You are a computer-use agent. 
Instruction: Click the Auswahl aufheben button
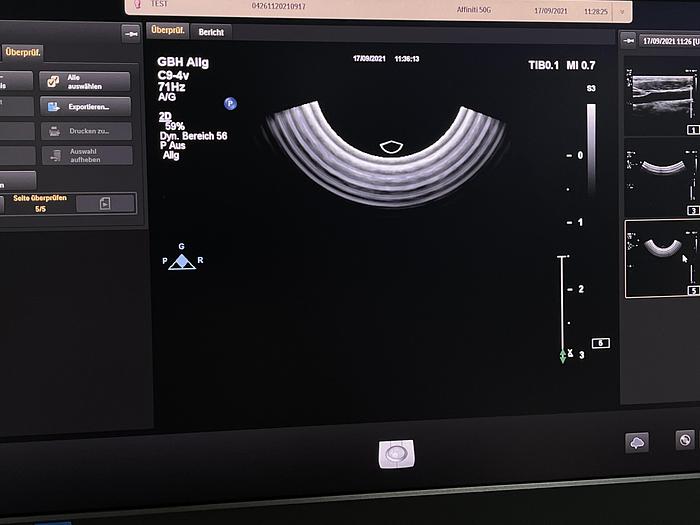88,156
